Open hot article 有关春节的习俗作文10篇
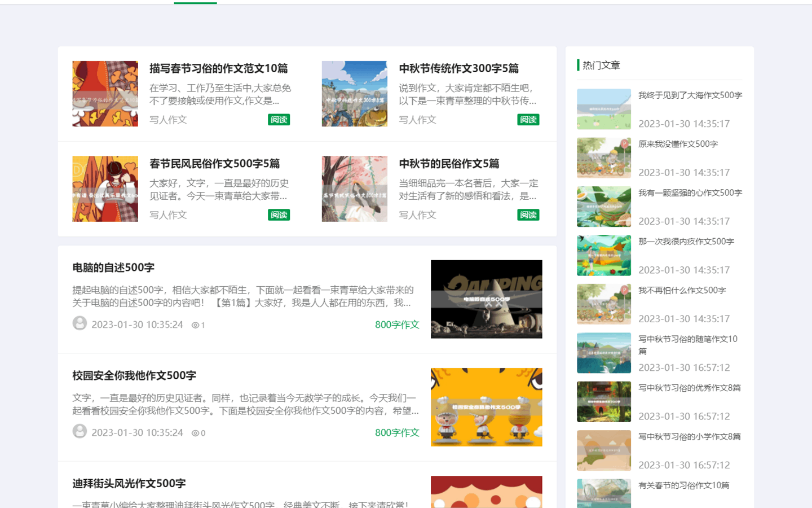This screenshot has width=812, height=508. [x=684, y=485]
